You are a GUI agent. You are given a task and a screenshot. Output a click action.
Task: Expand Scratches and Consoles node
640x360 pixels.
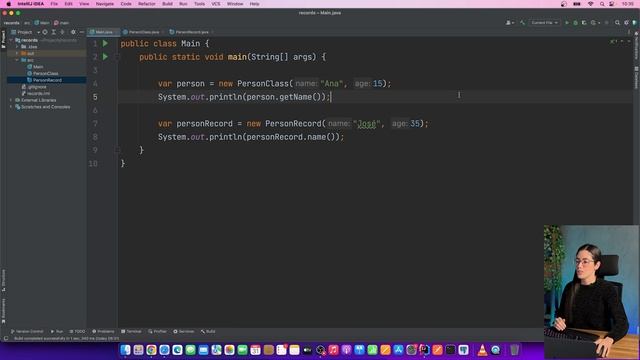click(11, 107)
